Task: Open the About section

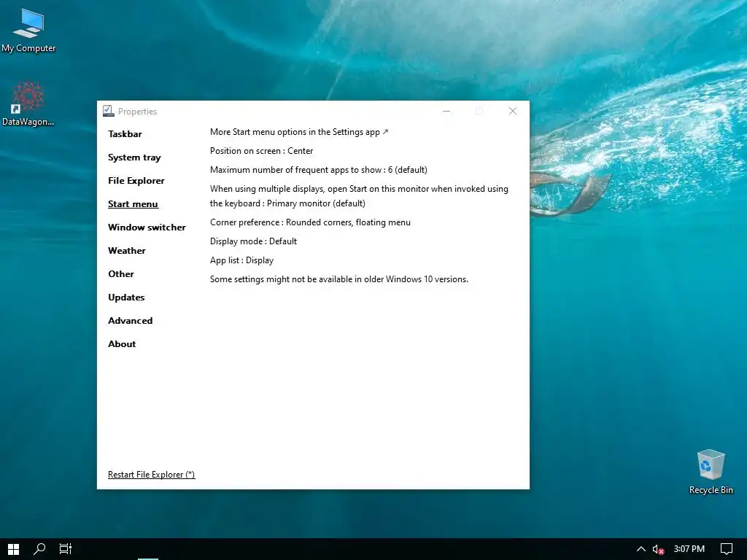Action: click(x=122, y=344)
